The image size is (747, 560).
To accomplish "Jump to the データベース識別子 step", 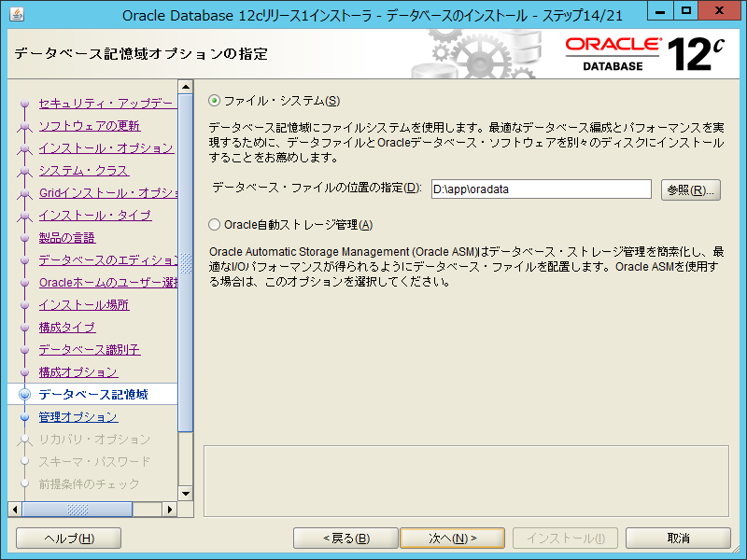I will tap(90, 350).
